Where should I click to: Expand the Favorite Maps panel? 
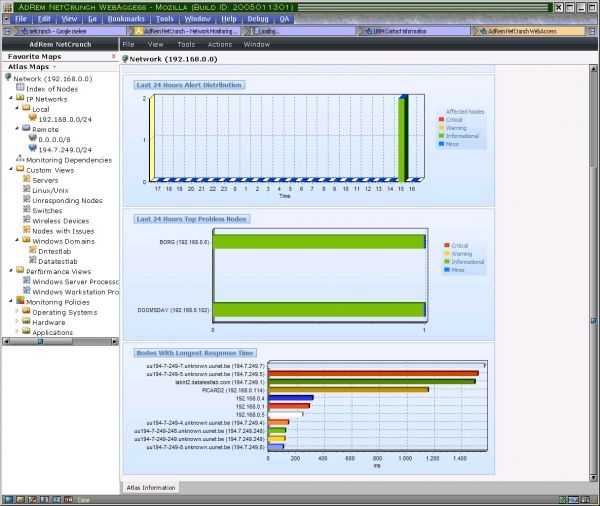click(114, 56)
